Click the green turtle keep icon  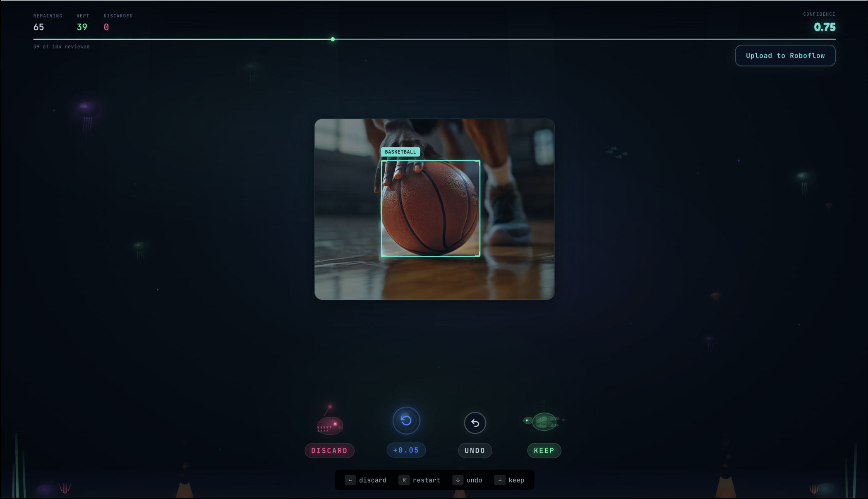tap(544, 421)
